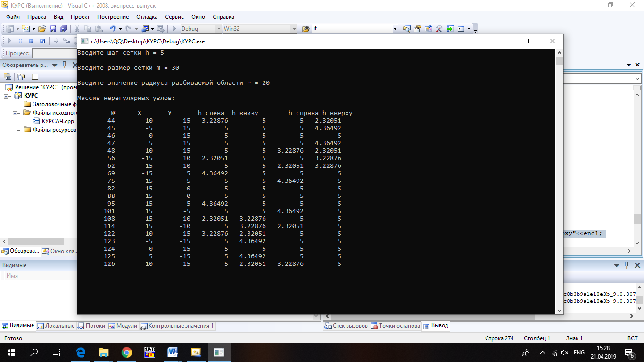The image size is (644, 362).
Task: Open the Win32 platform dropdown
Action: [x=294, y=29]
